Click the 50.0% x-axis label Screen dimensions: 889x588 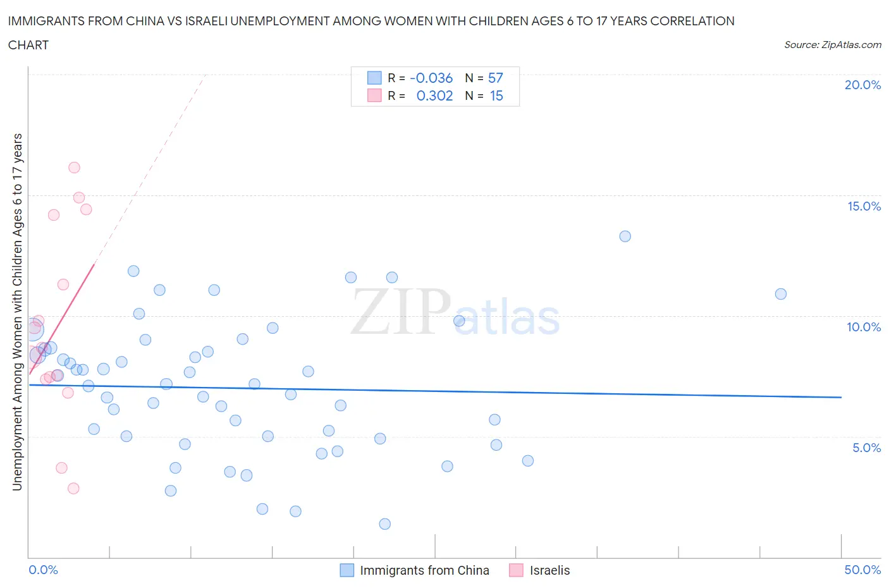(x=862, y=570)
